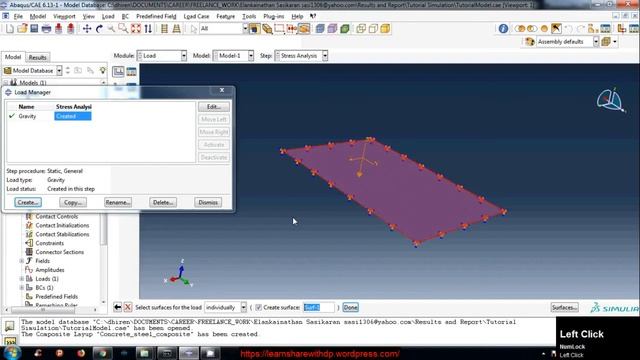Open the Predefined Field menu
640x360 pixels.
156,16
